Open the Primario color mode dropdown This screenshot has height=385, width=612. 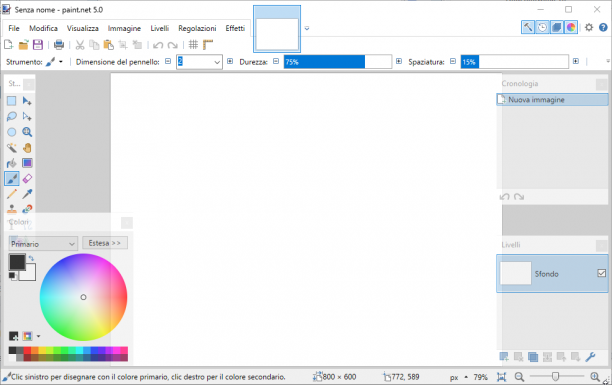43,244
